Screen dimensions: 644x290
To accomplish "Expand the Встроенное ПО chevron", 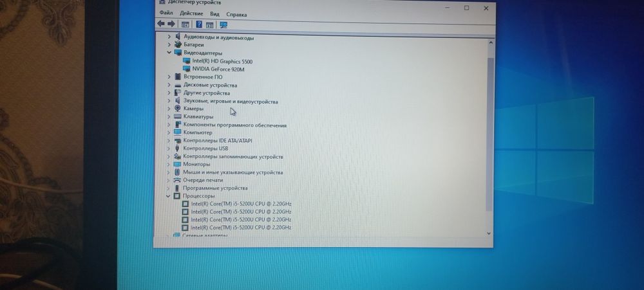I will [169, 77].
